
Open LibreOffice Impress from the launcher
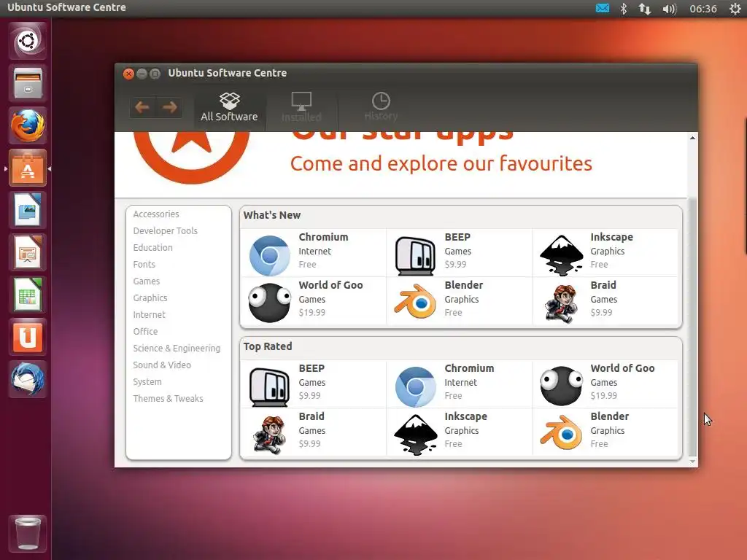27,253
